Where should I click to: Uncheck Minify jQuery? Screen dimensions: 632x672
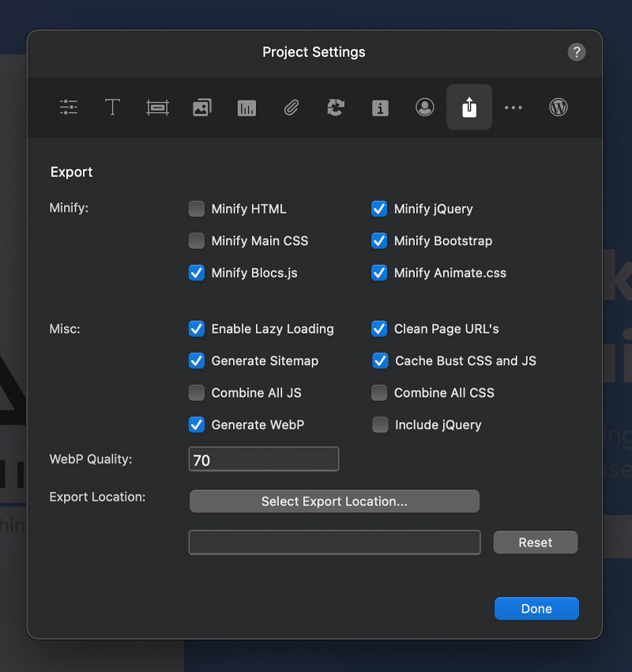point(379,209)
